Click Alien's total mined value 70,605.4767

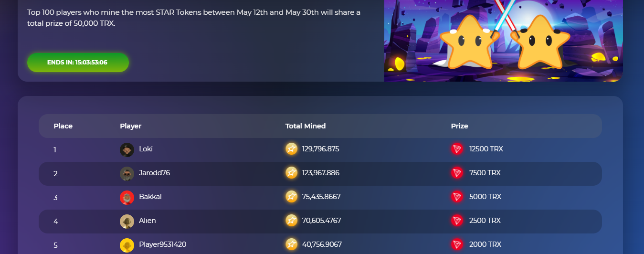coord(321,221)
